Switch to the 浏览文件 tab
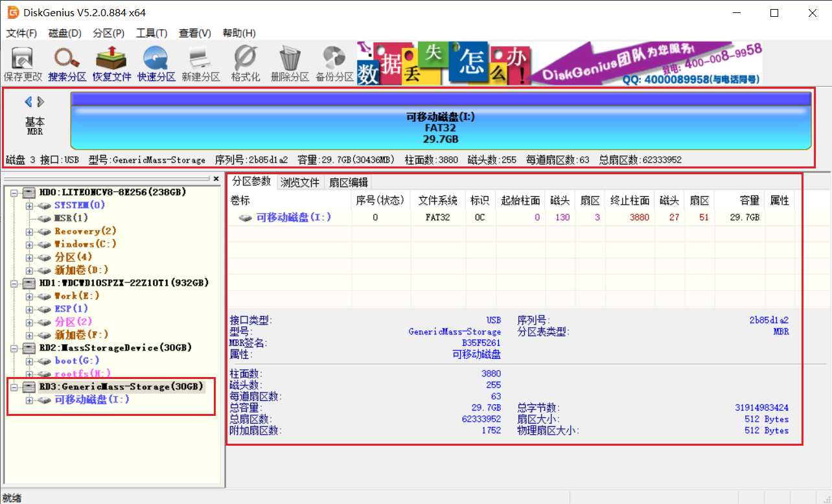 click(x=300, y=183)
